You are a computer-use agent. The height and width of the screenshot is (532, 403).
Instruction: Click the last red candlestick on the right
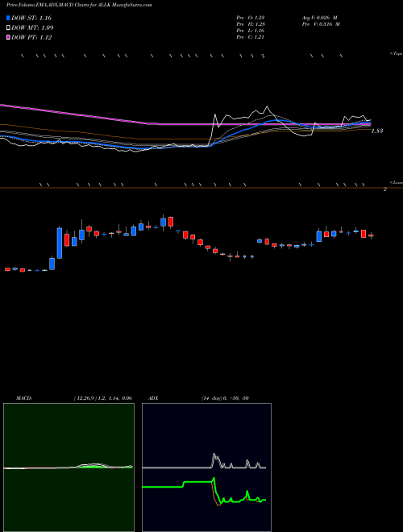click(371, 235)
